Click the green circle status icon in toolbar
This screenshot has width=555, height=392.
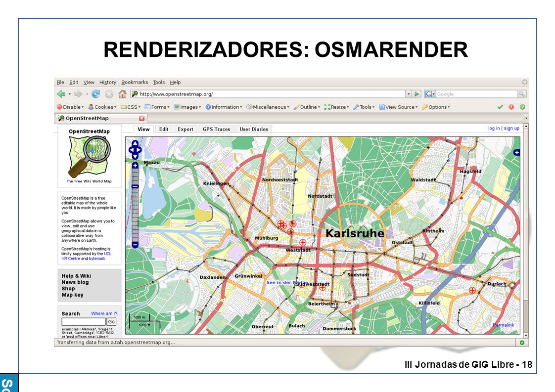[522, 107]
